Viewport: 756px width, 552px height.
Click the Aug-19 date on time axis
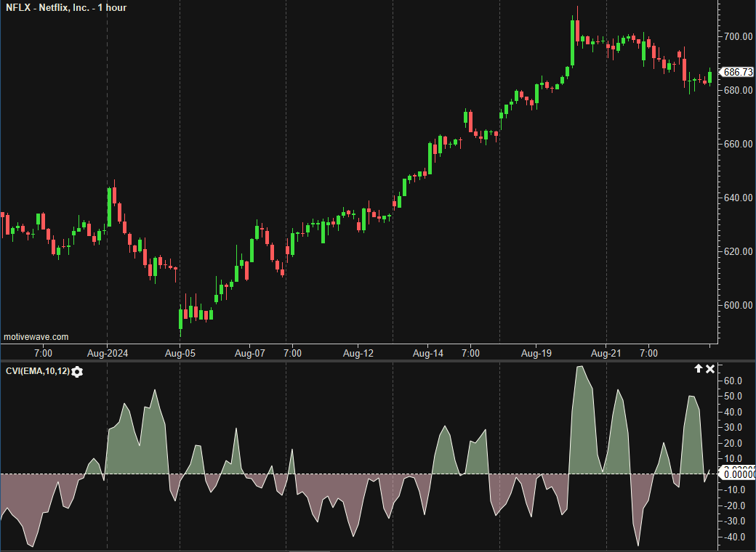tap(536, 354)
